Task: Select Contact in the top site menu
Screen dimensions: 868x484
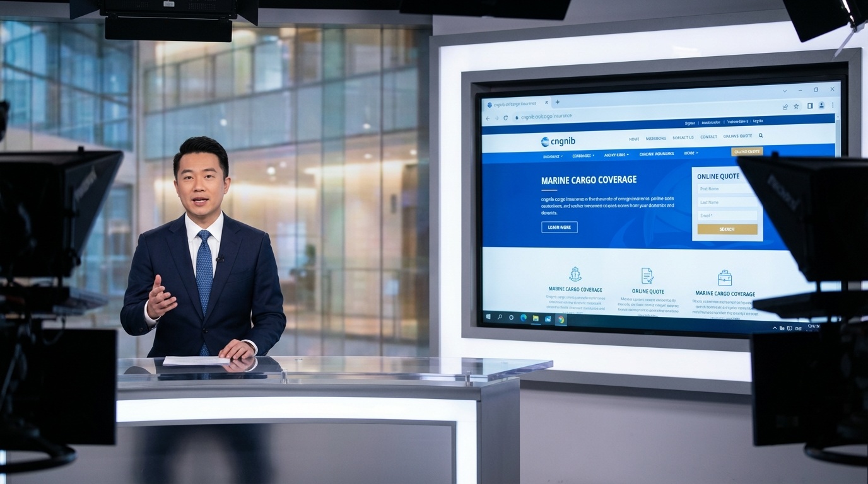Action: tap(708, 137)
